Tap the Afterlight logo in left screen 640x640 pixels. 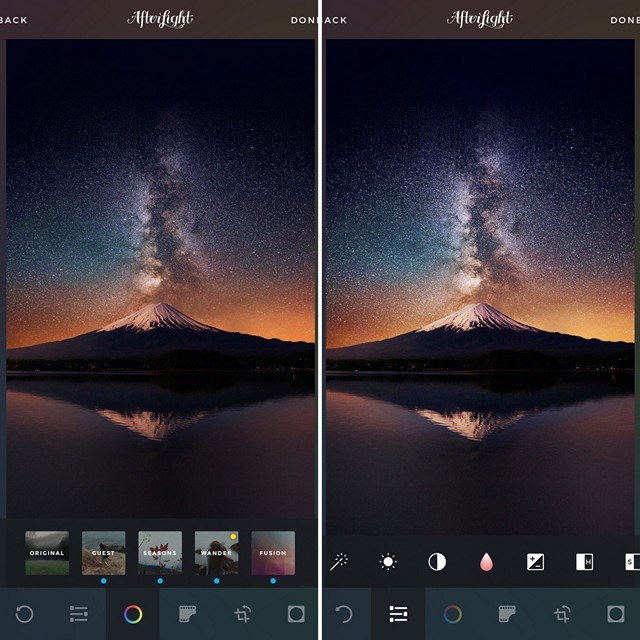pyautogui.click(x=160, y=19)
